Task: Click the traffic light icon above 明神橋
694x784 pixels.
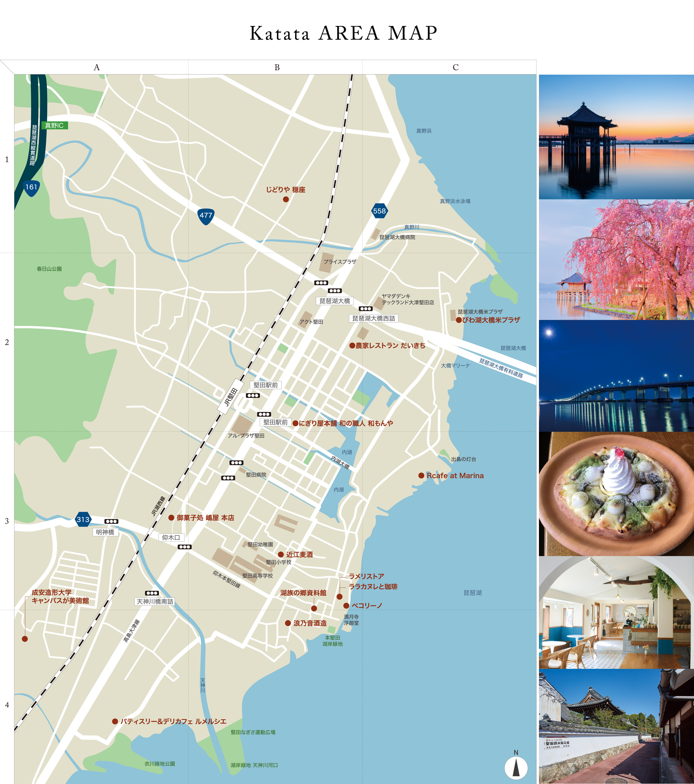Action: point(111,521)
